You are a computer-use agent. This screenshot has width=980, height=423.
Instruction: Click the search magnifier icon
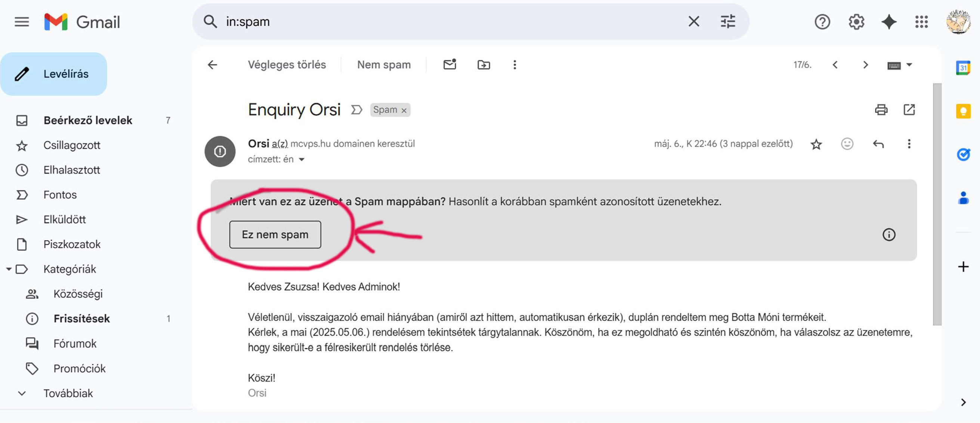coord(210,22)
